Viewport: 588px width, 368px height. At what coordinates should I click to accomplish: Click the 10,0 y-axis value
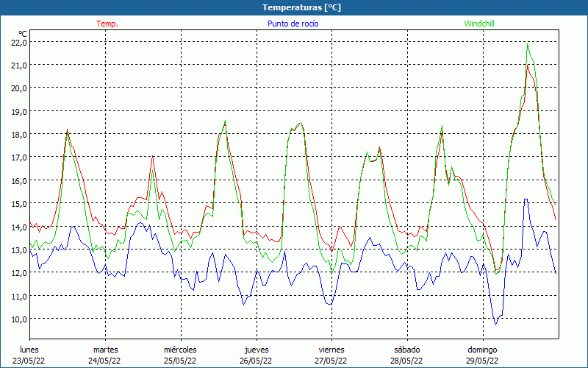(19, 319)
